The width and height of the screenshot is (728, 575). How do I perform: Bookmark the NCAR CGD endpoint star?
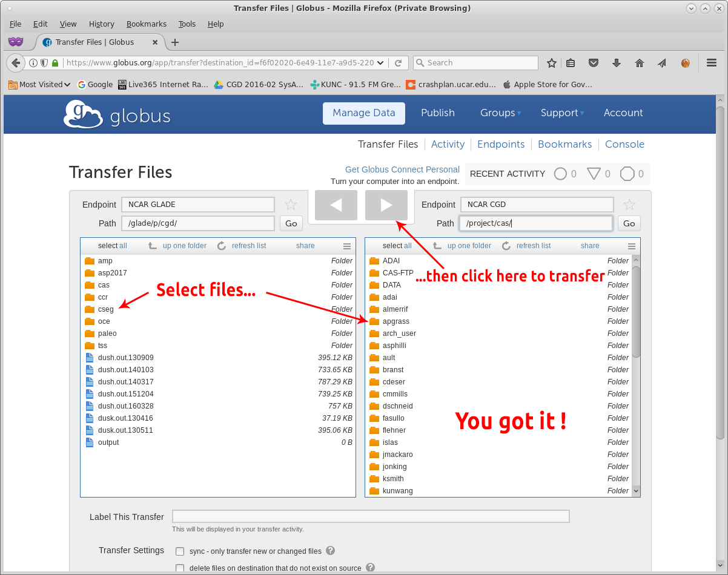(x=629, y=205)
